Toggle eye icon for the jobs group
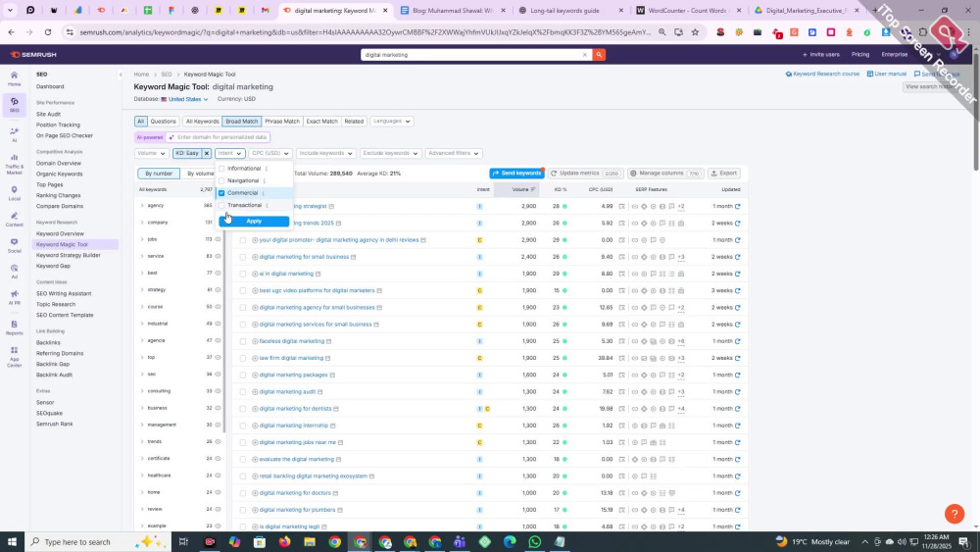 (x=219, y=239)
